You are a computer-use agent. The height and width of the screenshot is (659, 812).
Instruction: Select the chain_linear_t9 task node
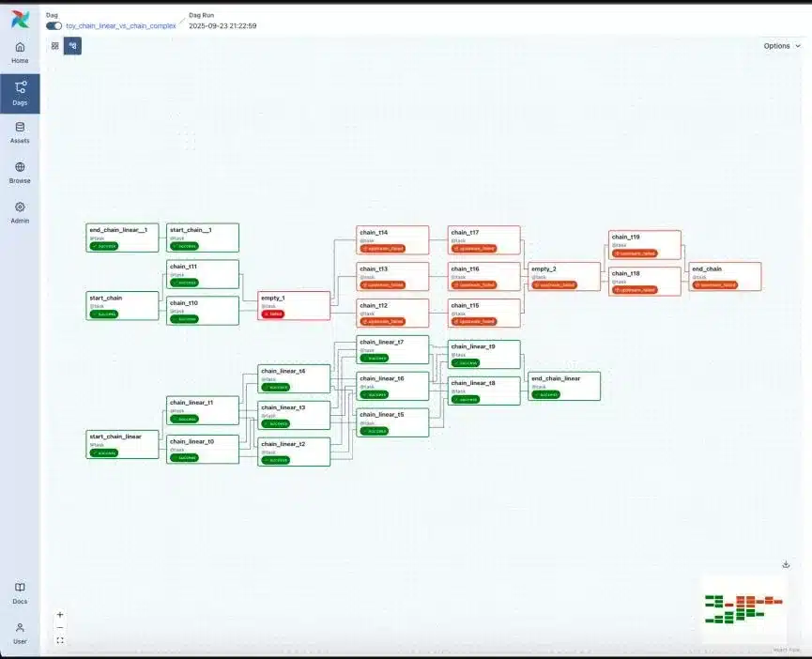[483, 354]
